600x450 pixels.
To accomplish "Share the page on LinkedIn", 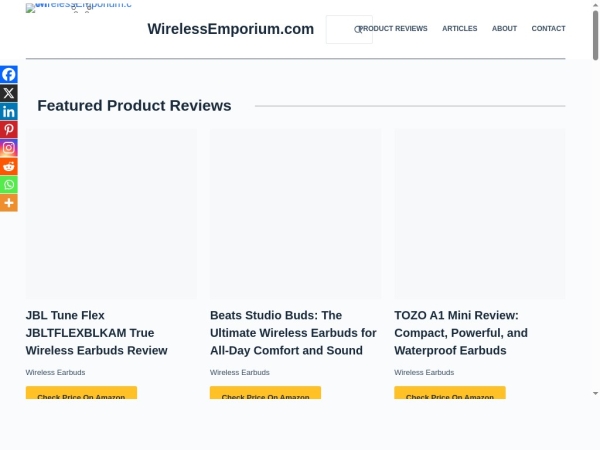I will click(x=9, y=111).
